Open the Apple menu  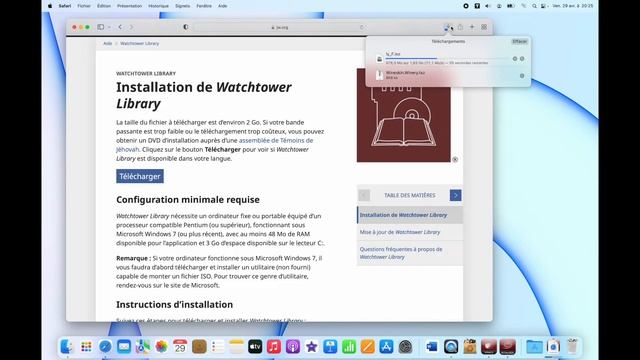(x=50, y=6)
